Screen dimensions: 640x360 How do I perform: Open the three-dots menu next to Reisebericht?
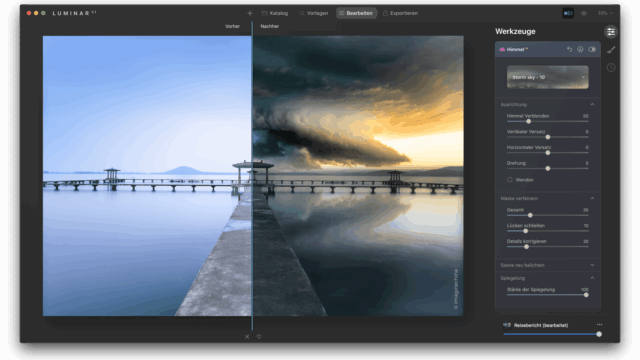[599, 325]
